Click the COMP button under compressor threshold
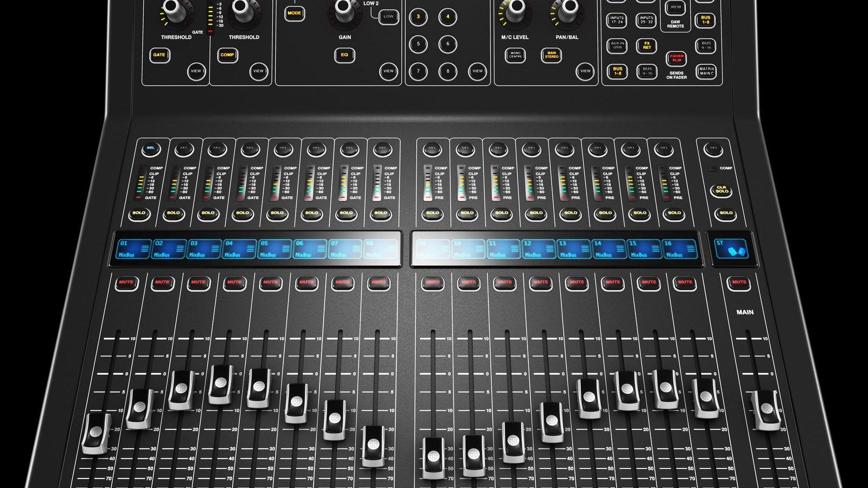 pos(227,55)
